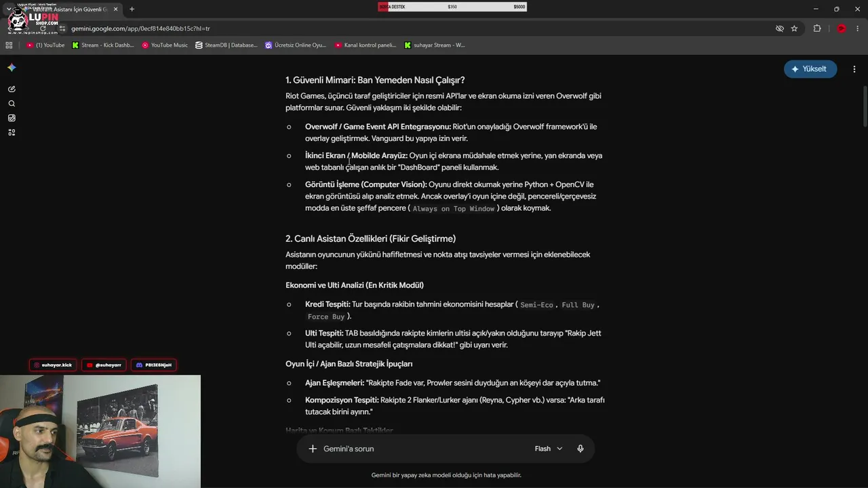
Task: Open the Kanal kontrol paneli bookmark
Action: pos(366,45)
